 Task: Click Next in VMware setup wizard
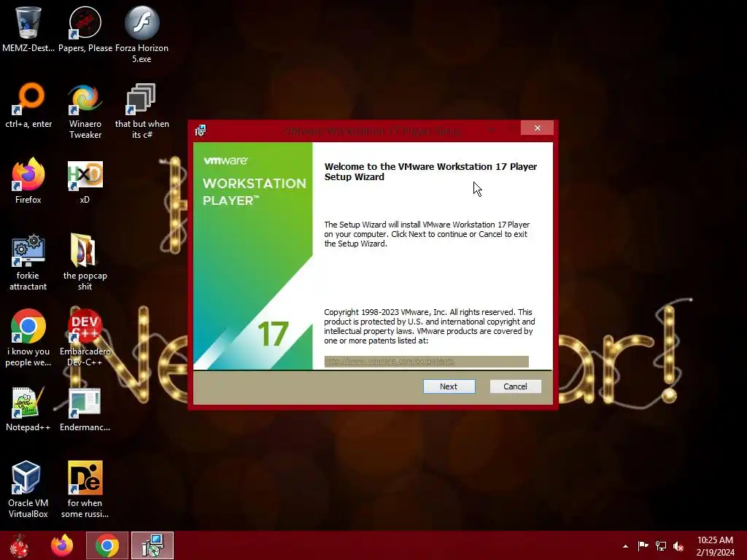[449, 386]
